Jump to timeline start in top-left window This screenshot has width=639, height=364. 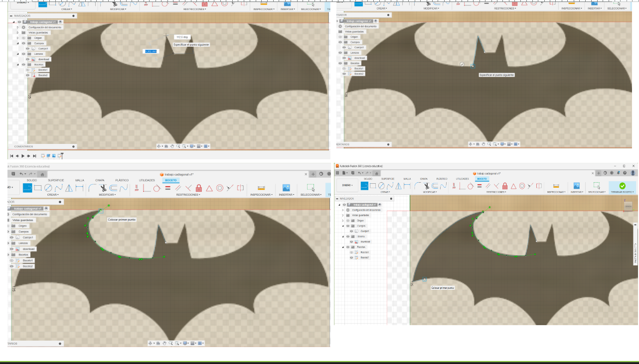[11, 156]
